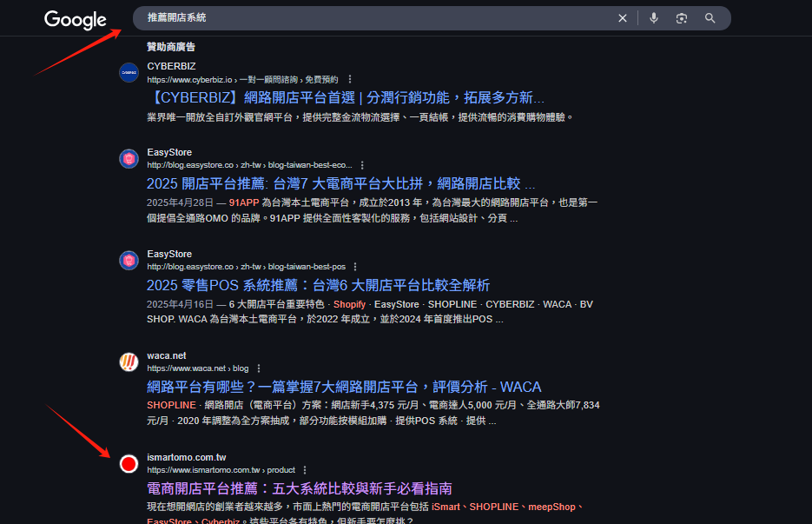812x524 pixels.
Task: Clear the search query with the X icon
Action: click(x=623, y=18)
